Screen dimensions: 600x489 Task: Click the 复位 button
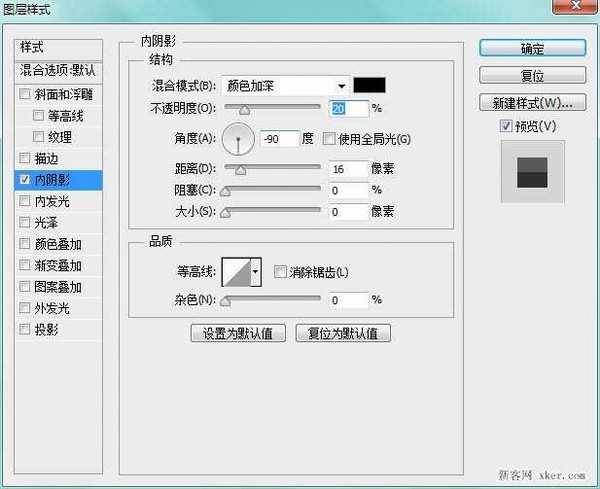(x=532, y=75)
